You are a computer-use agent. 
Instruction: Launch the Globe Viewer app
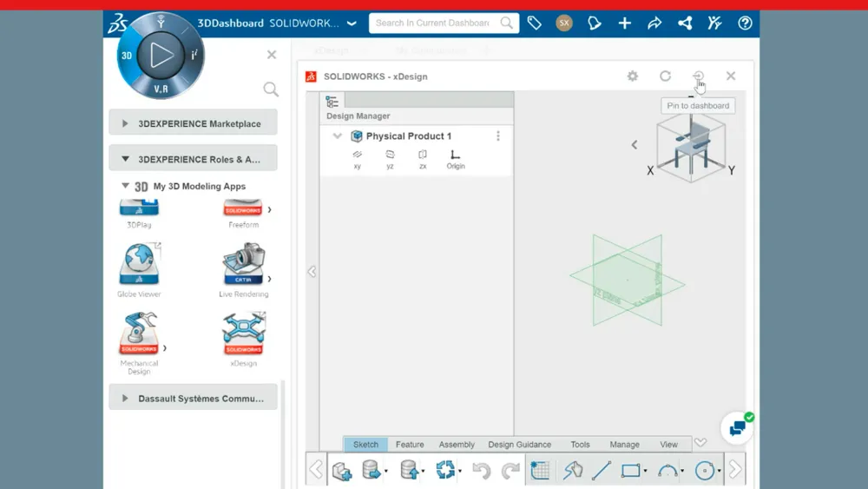(x=139, y=264)
